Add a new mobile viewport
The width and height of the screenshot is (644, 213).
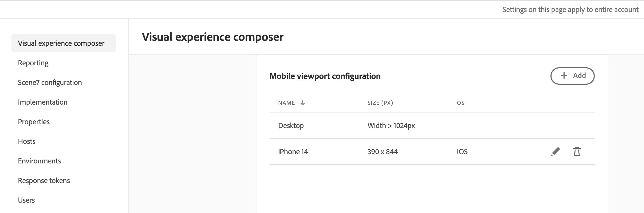[572, 76]
